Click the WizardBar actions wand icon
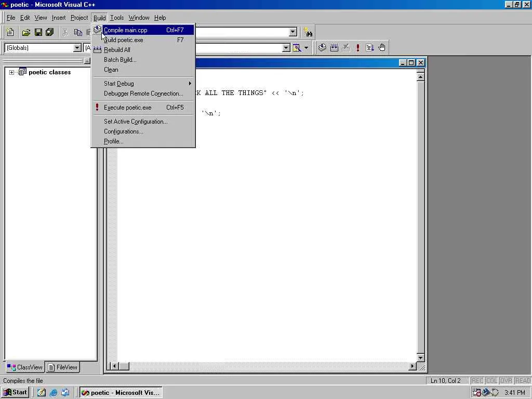532x399 pixels. [297, 48]
